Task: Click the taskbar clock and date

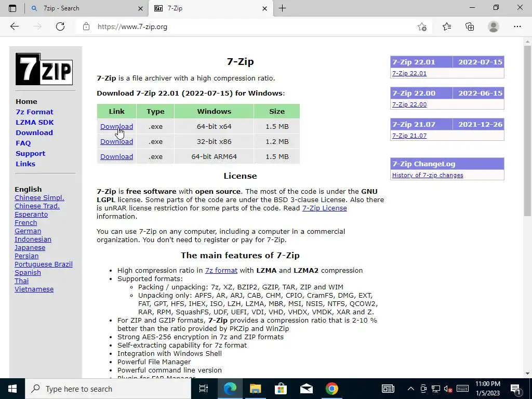Action: pyautogui.click(x=487, y=389)
